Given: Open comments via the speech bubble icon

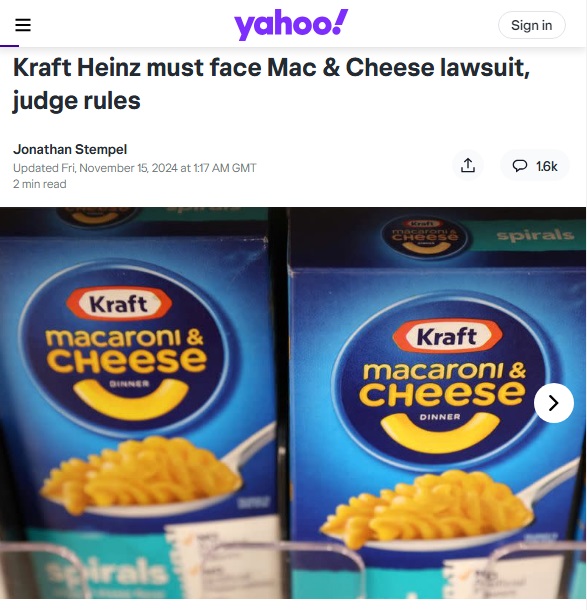Looking at the screenshot, I should coord(519,166).
